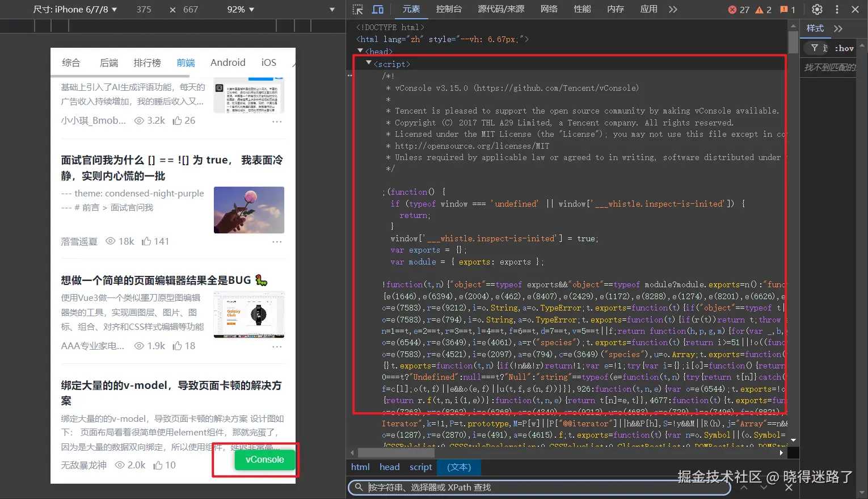This screenshot has width=868, height=499.
Task: Collapse the head element triangle
Action: [x=360, y=51]
